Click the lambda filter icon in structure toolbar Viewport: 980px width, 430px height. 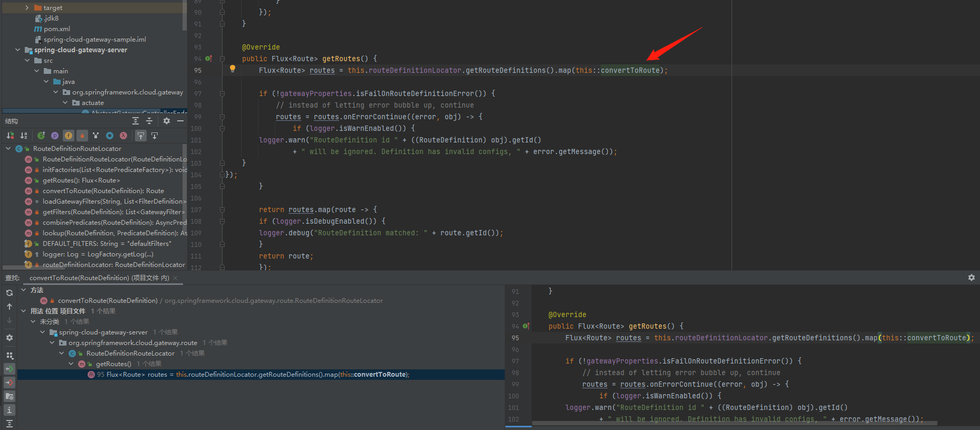(x=123, y=136)
